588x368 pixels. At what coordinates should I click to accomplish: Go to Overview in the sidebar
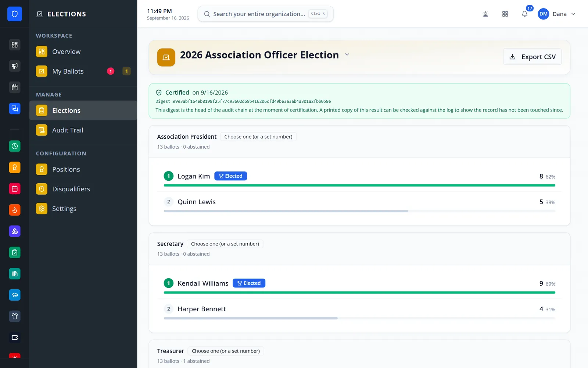(x=83, y=52)
